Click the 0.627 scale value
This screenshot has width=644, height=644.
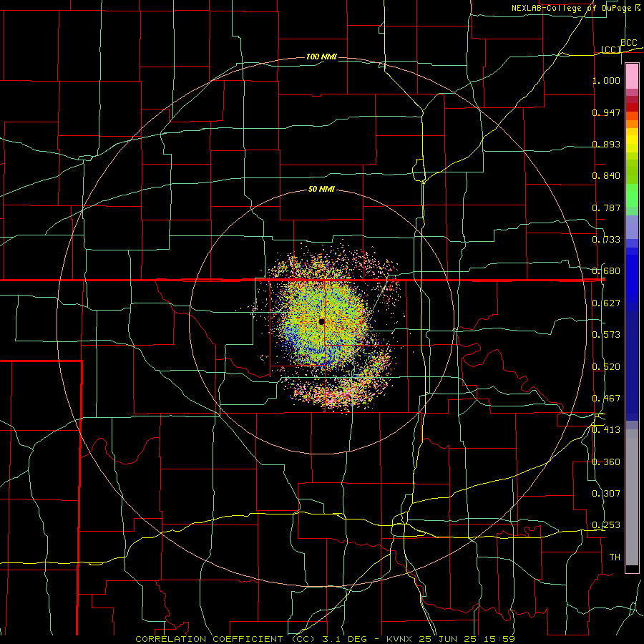click(x=606, y=303)
